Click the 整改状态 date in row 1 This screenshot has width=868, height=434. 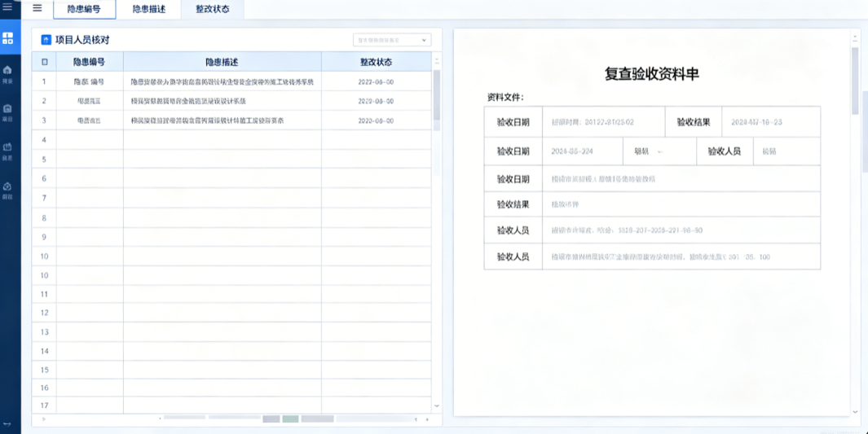tap(376, 81)
